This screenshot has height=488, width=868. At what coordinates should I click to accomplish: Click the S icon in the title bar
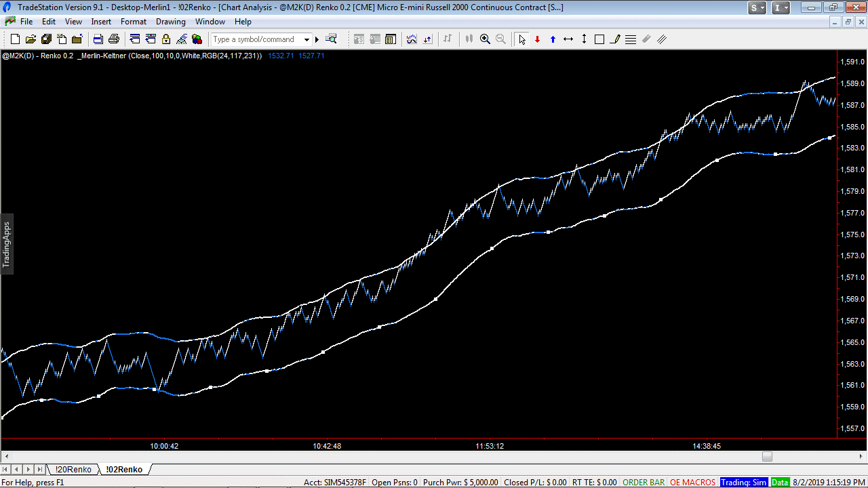pos(757,7)
